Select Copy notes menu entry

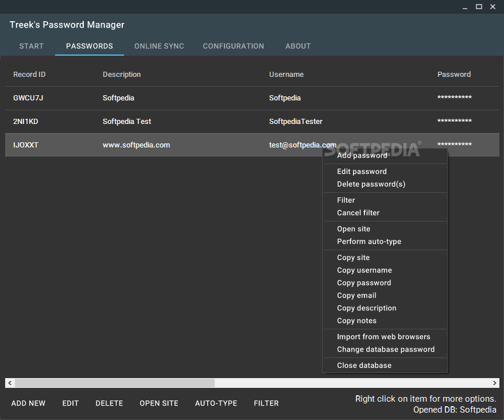pos(385,321)
